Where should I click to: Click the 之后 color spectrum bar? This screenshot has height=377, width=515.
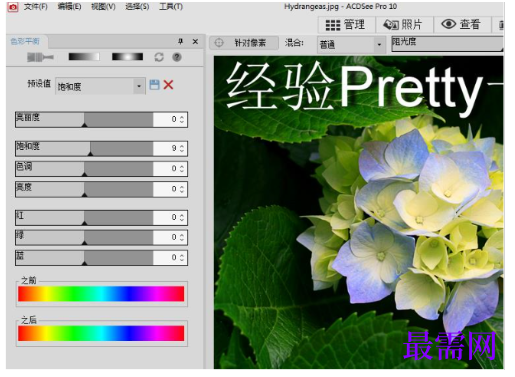click(101, 333)
